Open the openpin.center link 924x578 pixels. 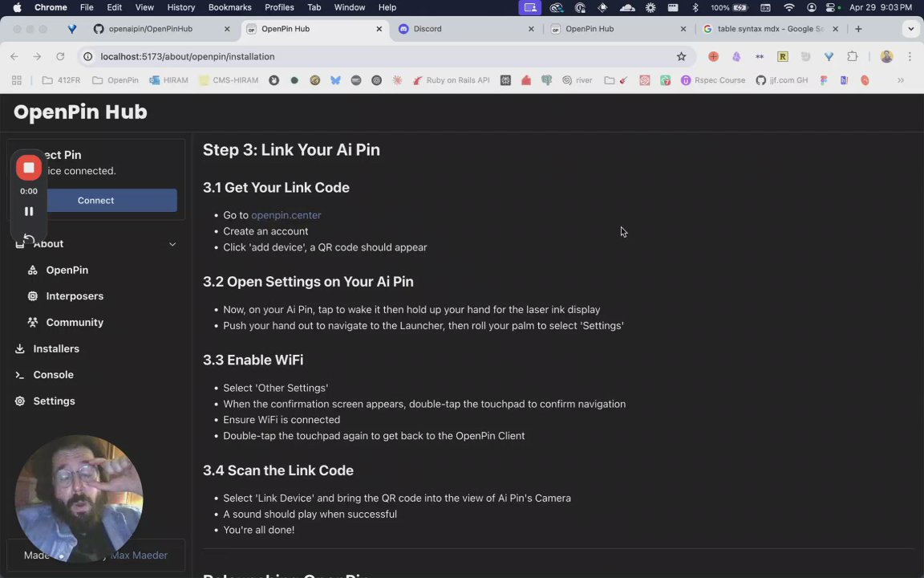pos(286,215)
